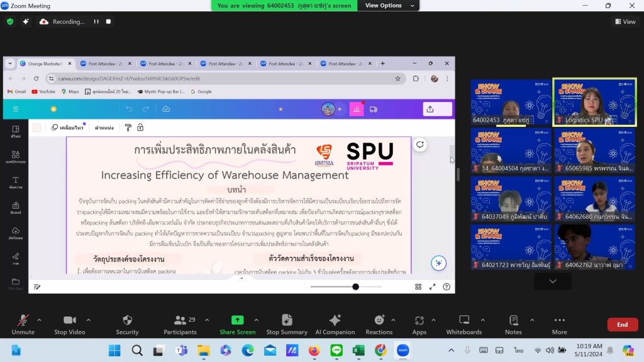Open the Animate (เคลื่อนไหว) option
The image size is (644, 362).
point(67,128)
